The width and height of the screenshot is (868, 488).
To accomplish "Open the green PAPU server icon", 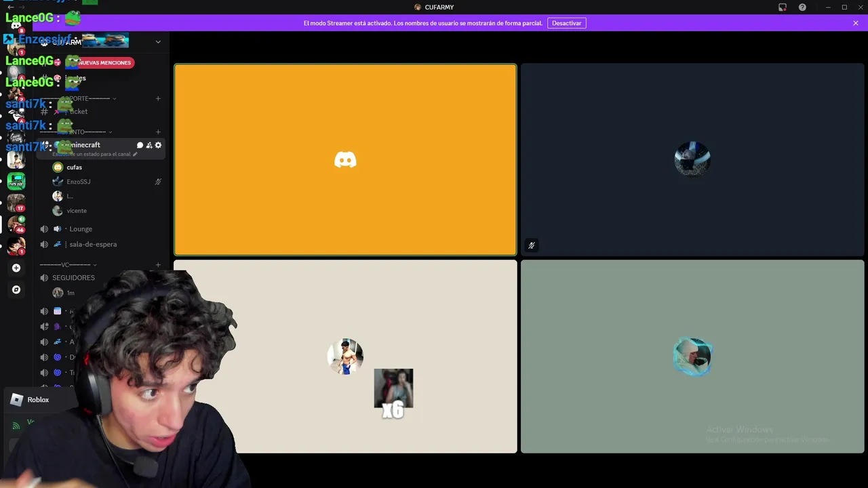I will click(x=16, y=181).
